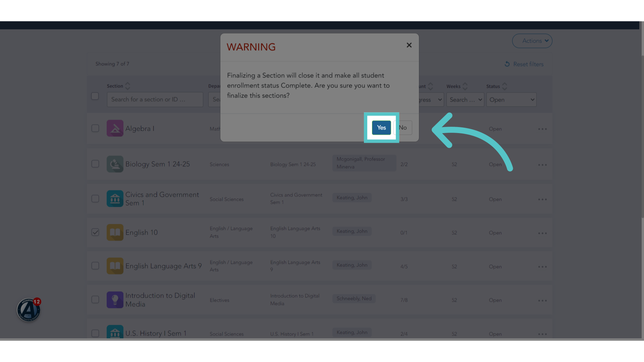
Task: Open the Actions dropdown
Action: click(532, 41)
